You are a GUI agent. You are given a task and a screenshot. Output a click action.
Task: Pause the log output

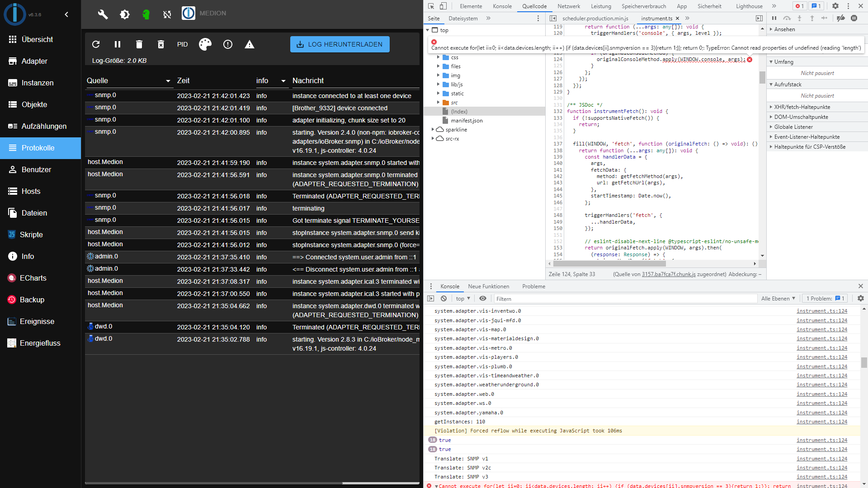point(118,44)
